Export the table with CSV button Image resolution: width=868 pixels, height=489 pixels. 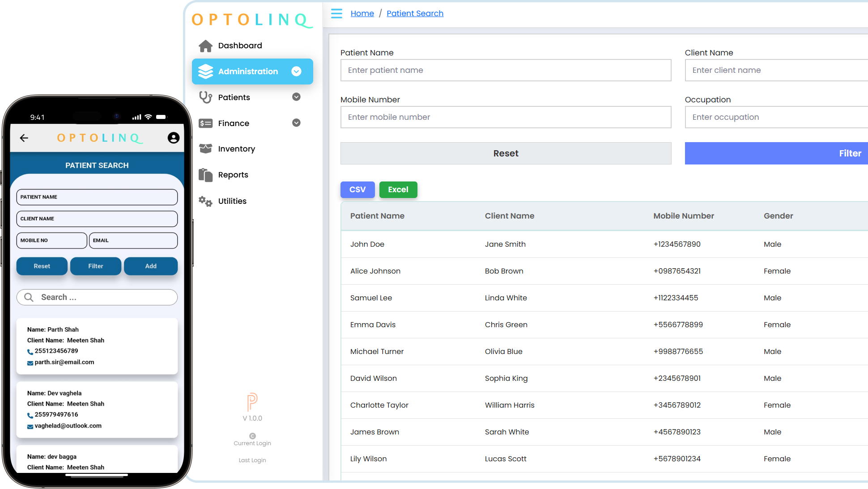point(357,190)
